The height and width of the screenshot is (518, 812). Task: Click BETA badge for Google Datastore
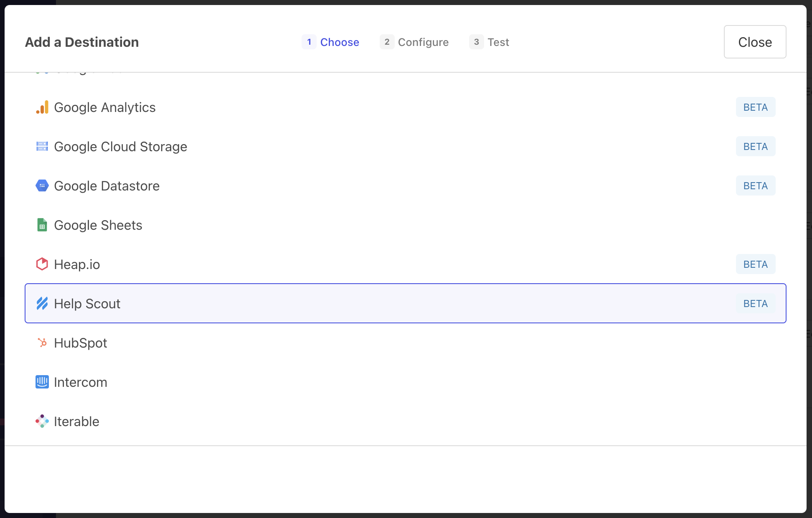pyautogui.click(x=755, y=186)
